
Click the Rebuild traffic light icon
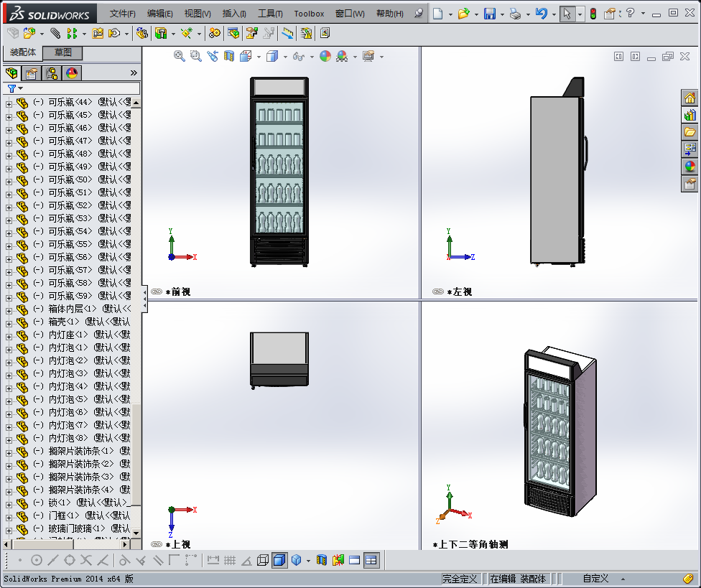pyautogui.click(x=593, y=14)
